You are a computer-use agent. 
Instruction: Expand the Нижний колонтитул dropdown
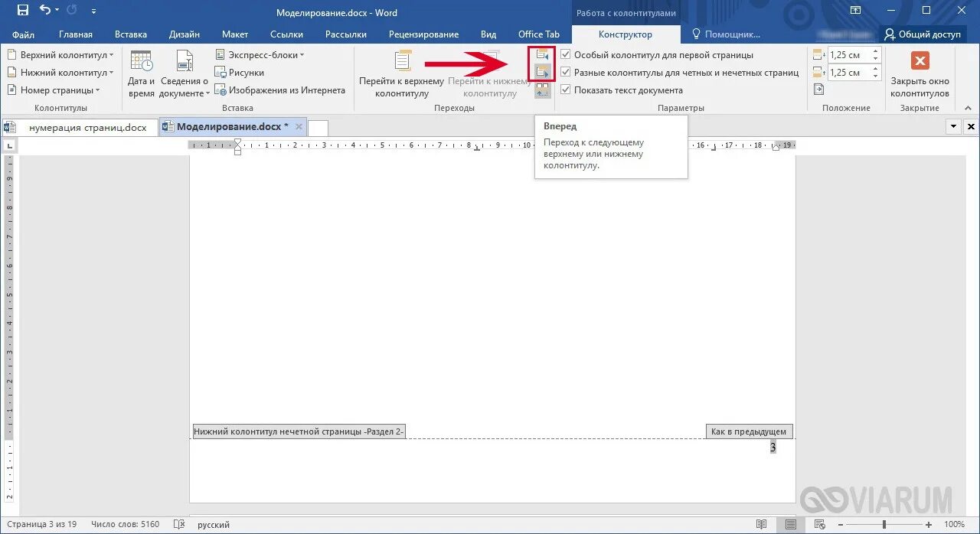click(60, 73)
